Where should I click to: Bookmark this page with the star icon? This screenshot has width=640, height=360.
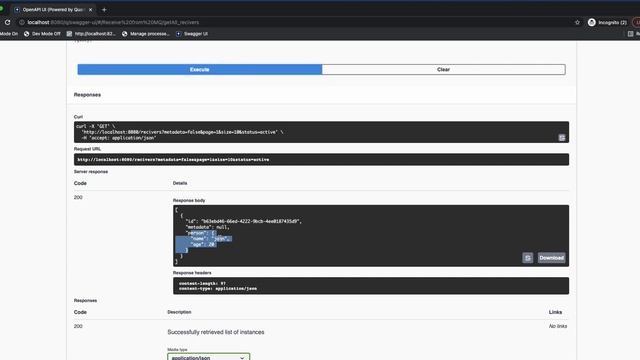[577, 22]
